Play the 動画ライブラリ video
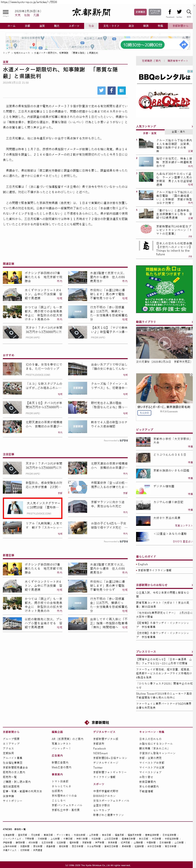This screenshot has width=196, height=868. click(164, 343)
